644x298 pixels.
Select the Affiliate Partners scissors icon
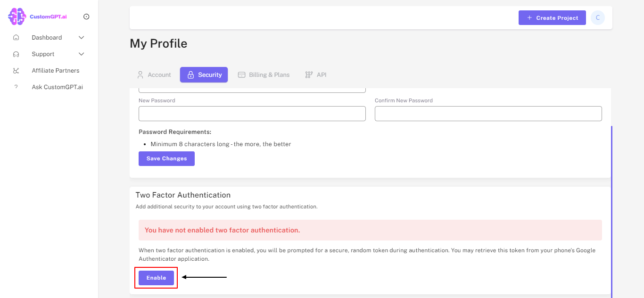click(x=16, y=70)
